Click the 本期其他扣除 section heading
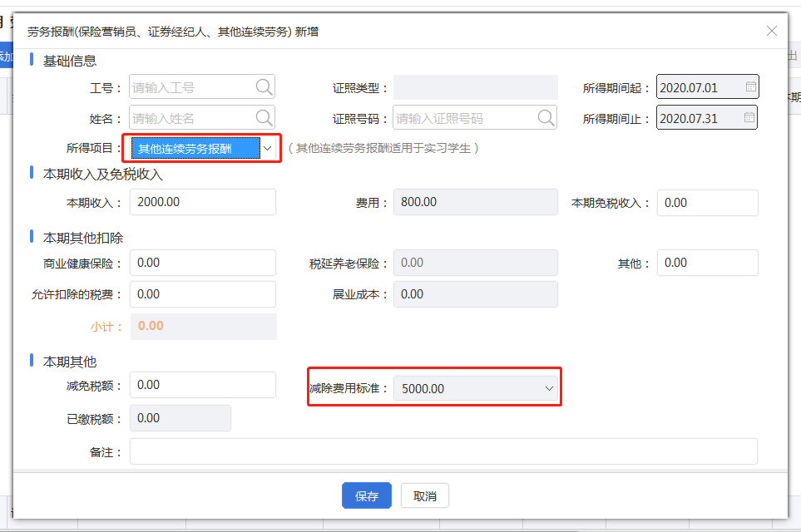 pos(82,238)
